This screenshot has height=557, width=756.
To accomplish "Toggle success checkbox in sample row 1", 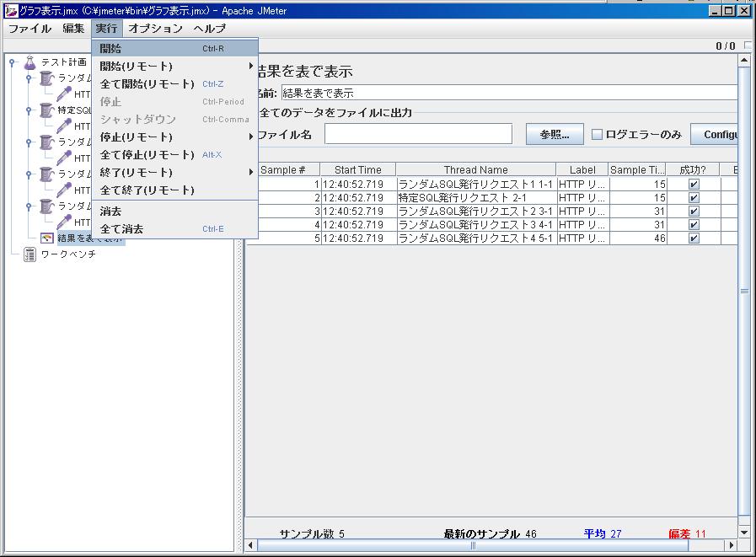I will click(x=694, y=185).
